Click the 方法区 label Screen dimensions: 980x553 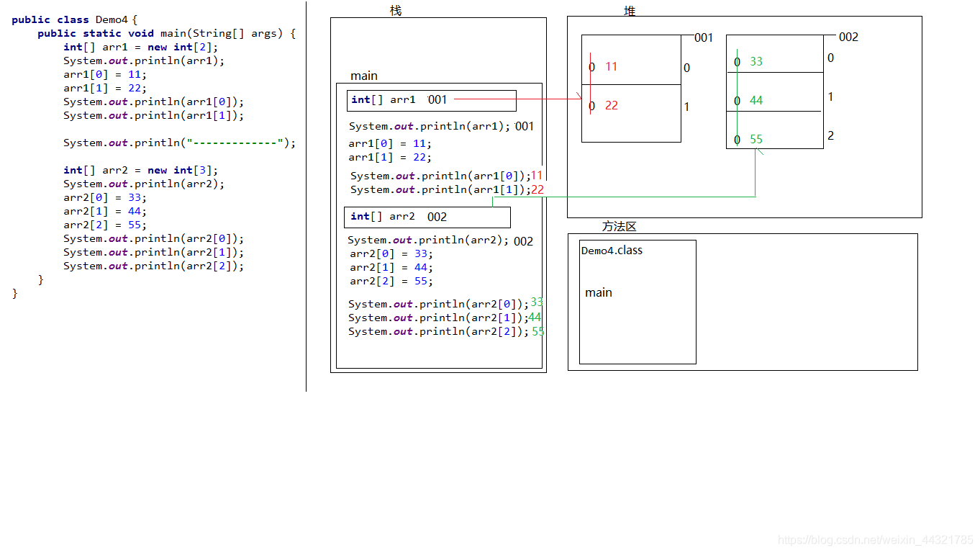620,226
